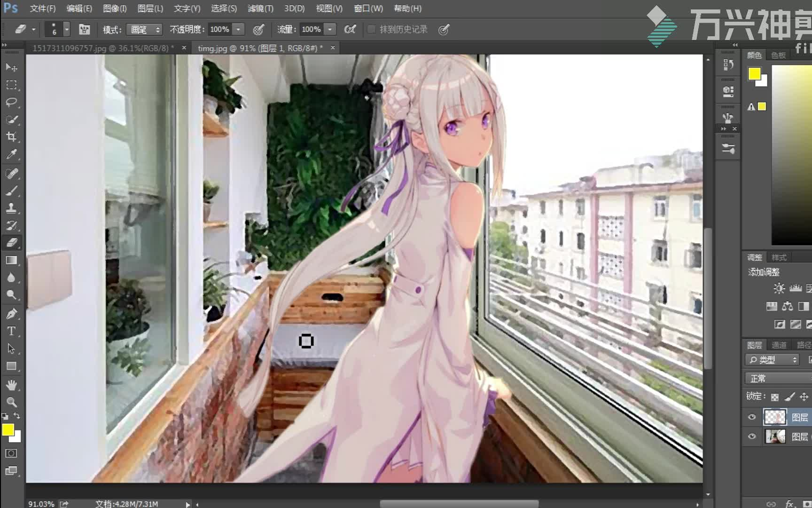The height and width of the screenshot is (508, 812).
Task: Select the Rectangular Marquee tool
Action: tap(11, 85)
